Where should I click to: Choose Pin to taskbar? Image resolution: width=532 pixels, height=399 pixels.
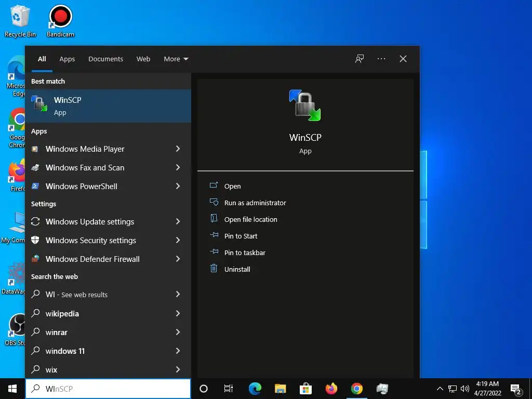(245, 252)
